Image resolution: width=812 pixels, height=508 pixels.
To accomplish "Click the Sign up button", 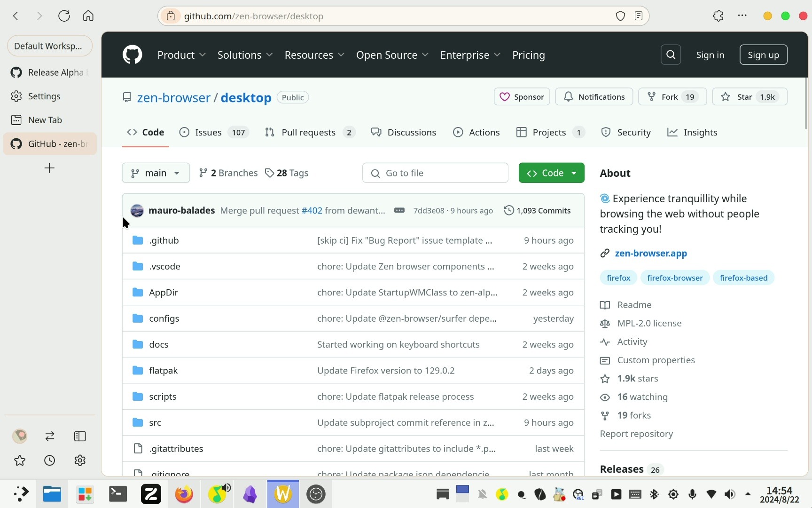I will (x=763, y=55).
